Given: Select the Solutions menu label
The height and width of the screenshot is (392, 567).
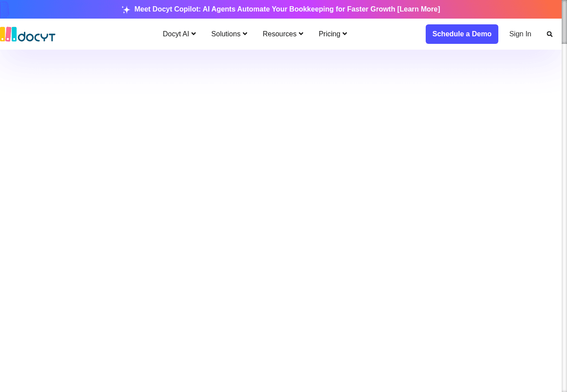Looking at the screenshot, I should click(x=225, y=34).
